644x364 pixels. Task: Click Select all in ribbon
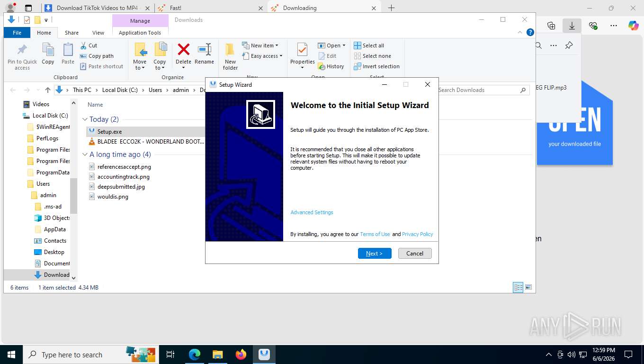[x=369, y=45]
